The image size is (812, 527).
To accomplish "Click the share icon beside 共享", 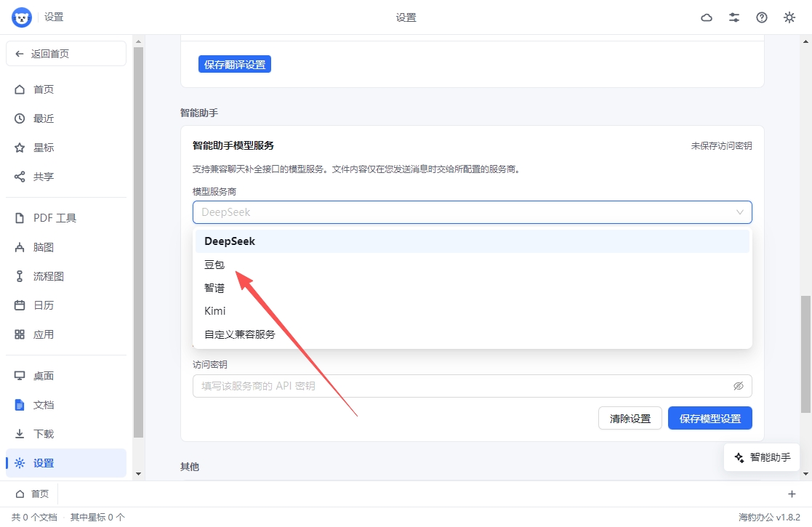I will pos(20,177).
